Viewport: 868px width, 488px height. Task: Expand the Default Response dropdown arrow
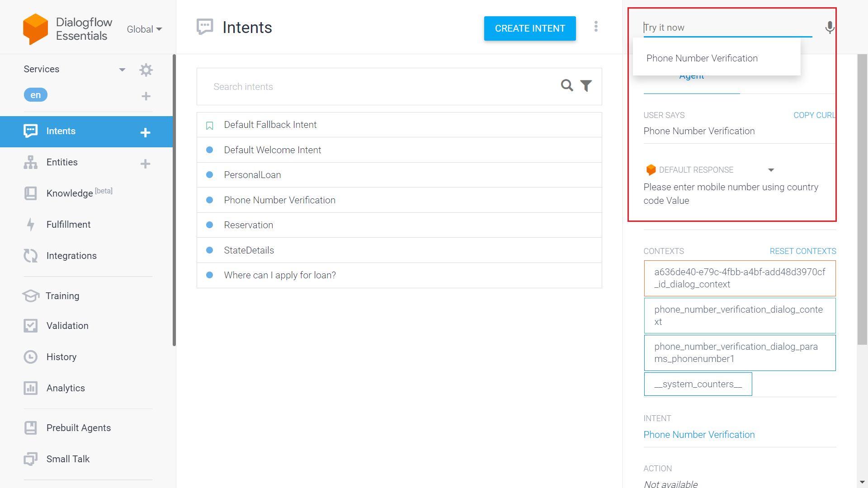point(771,170)
